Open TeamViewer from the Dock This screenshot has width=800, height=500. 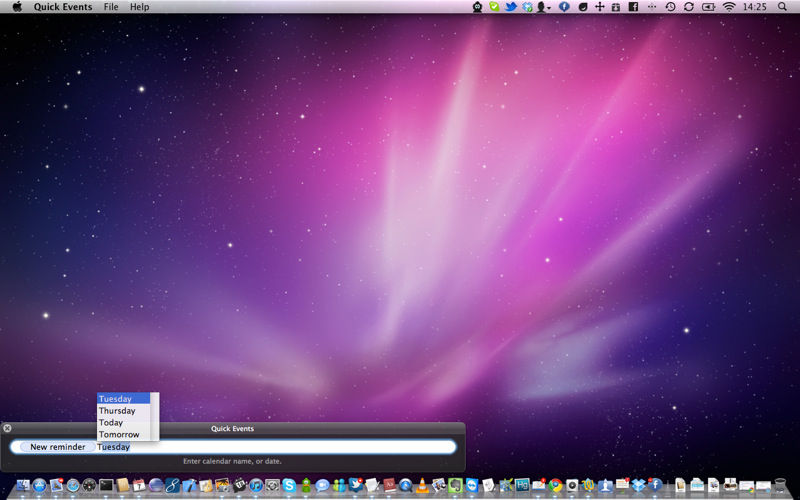472,485
